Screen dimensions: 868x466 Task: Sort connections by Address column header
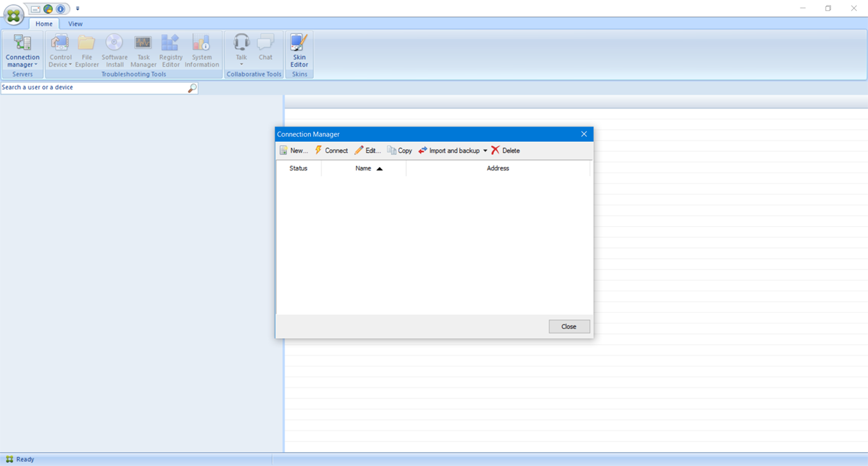[x=498, y=168]
